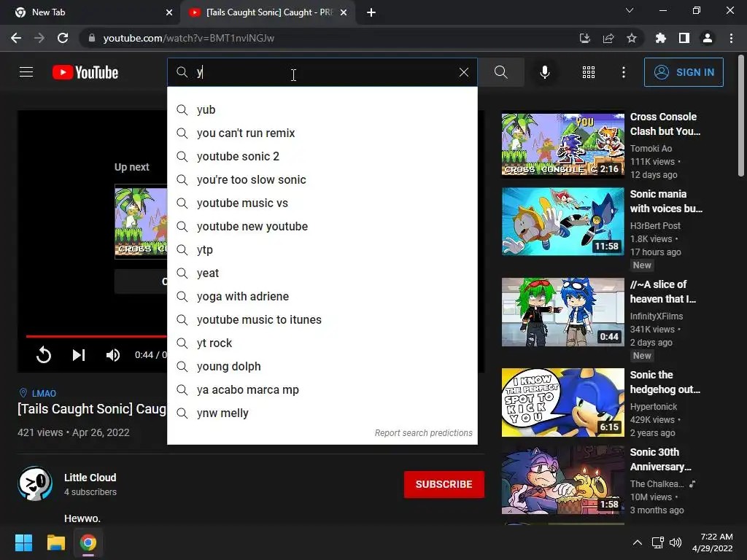Go back using the browser back arrow
Image resolution: width=747 pixels, height=560 pixels.
pyautogui.click(x=16, y=38)
